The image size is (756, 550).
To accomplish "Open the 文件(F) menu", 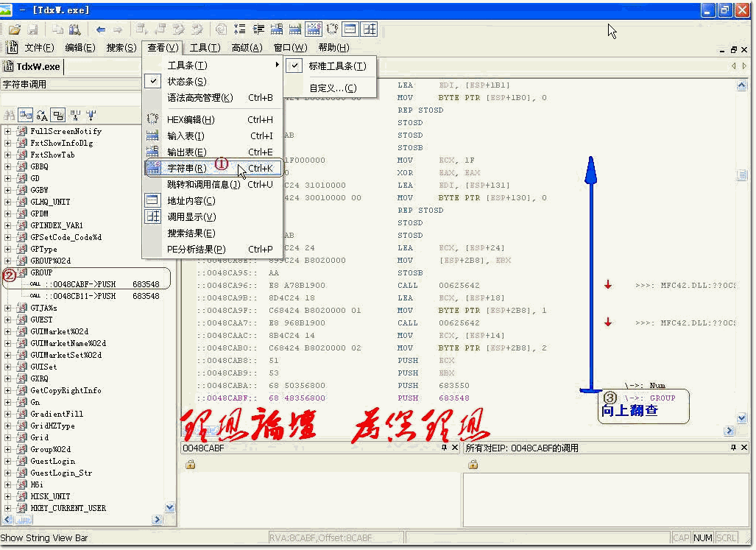I will click(40, 47).
